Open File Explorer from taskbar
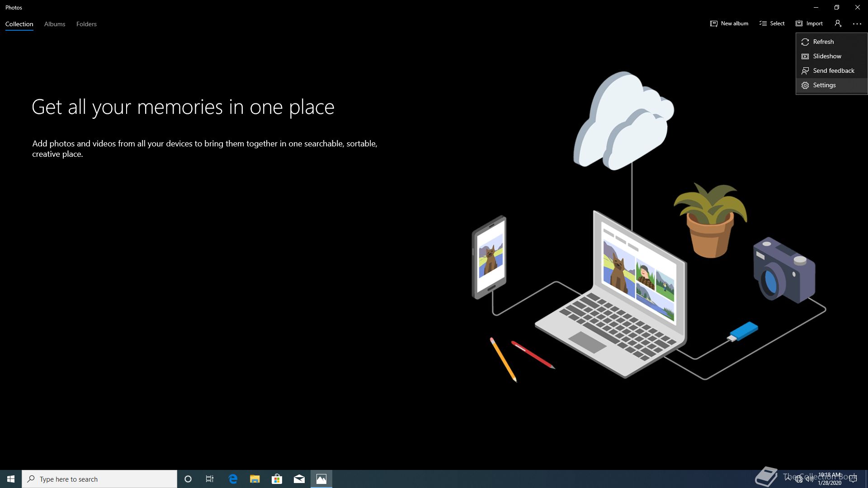This screenshot has width=868, height=488. pos(255,479)
